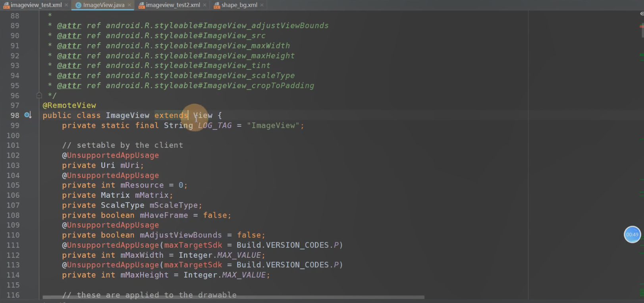Click the red error mark on the stripe

[642, 26]
